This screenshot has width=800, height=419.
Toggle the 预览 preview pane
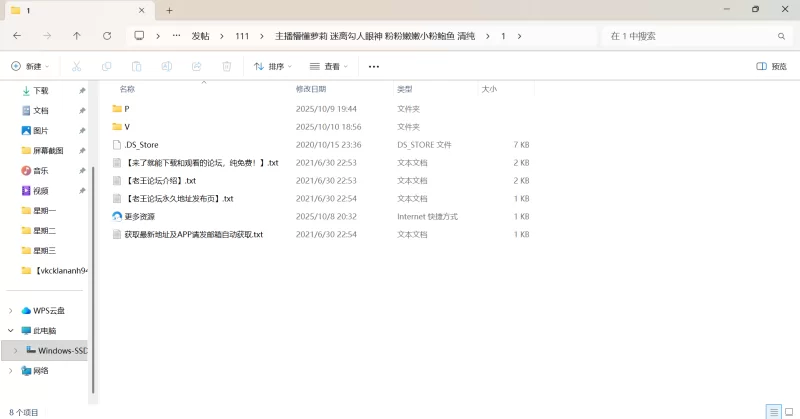click(x=771, y=66)
